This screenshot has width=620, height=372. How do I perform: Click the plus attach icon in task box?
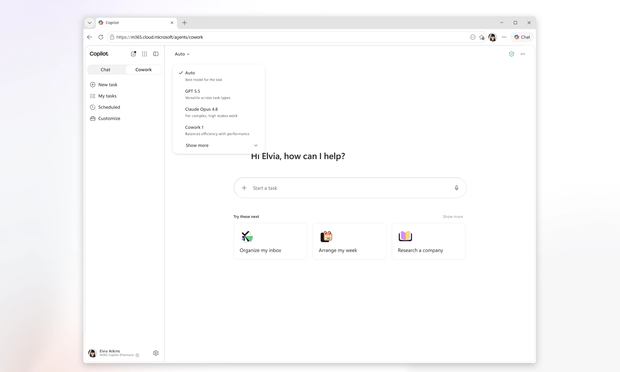244,188
